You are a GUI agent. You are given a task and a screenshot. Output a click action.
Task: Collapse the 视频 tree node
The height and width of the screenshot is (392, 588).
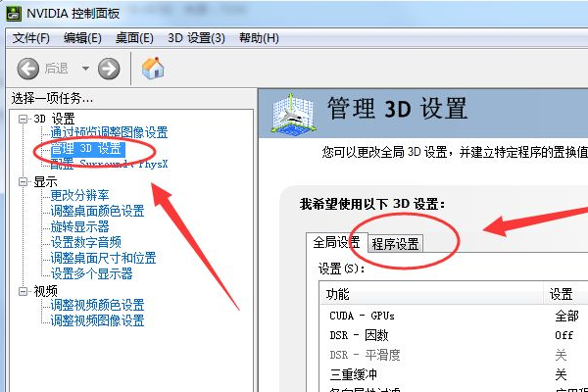point(24,291)
